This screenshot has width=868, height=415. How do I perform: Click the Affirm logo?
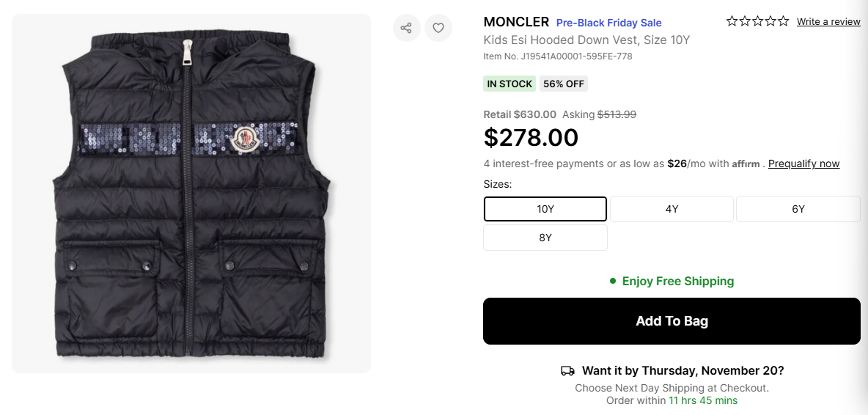[x=746, y=164]
